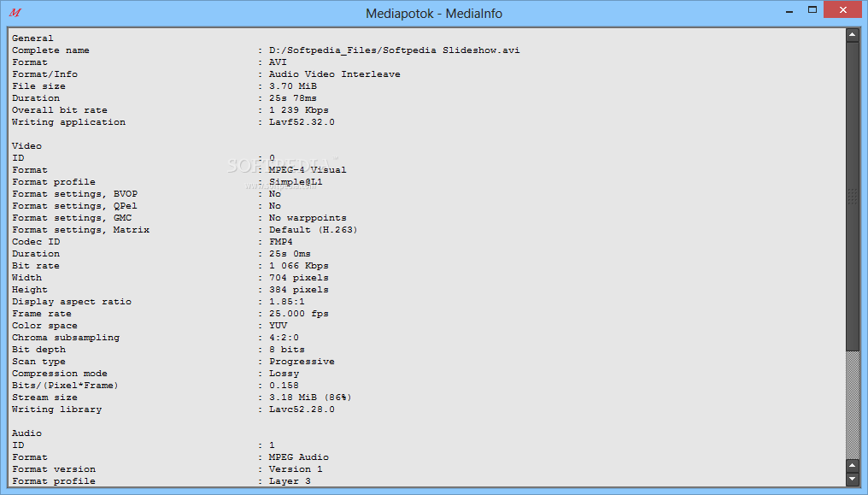Click the 'YUV' color space value
Viewport: 868px width, 495px height.
278,326
